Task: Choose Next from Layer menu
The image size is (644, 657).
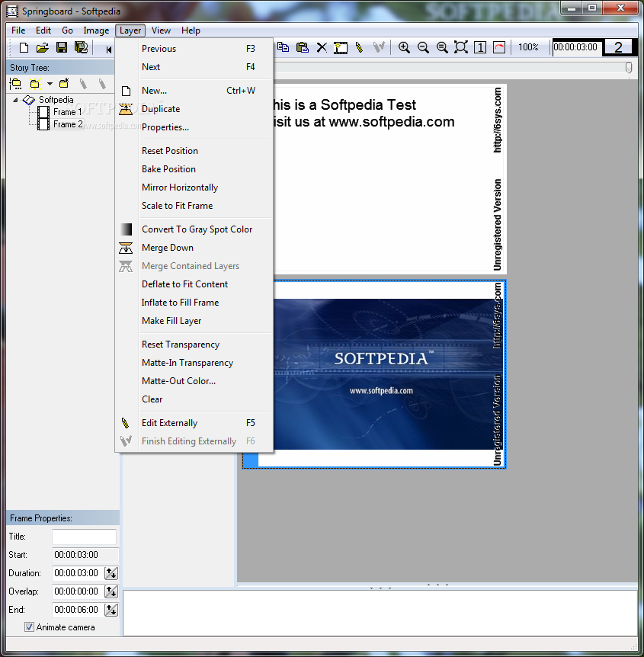Action: 194,67
